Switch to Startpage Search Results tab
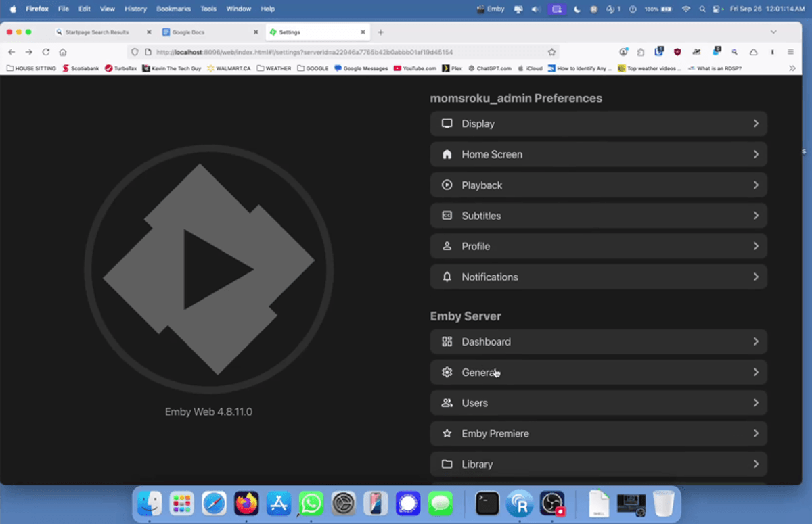This screenshot has height=524, width=812. (x=104, y=32)
